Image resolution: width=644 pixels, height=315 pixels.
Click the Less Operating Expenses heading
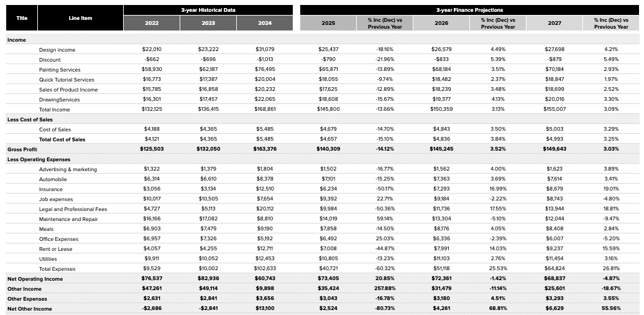point(39,159)
